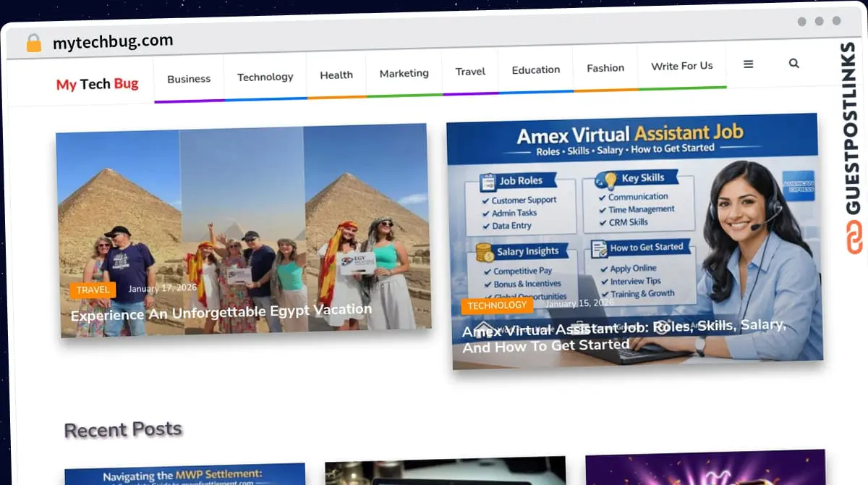Viewport: 868px width, 485px height.
Task: Click the Egypt pyramids featured image
Action: click(x=243, y=230)
